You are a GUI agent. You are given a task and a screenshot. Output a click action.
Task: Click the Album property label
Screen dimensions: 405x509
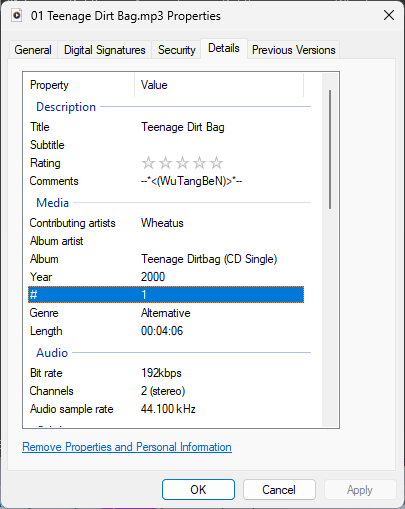coord(44,259)
